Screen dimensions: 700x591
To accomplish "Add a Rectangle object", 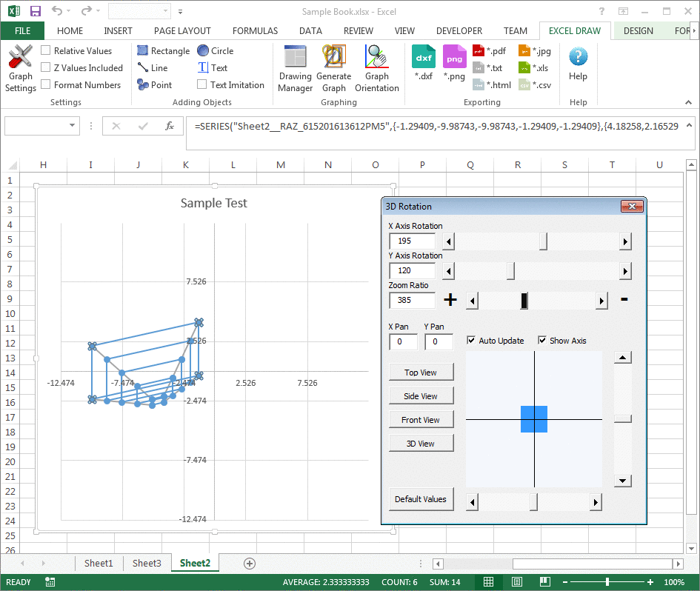I will (164, 51).
